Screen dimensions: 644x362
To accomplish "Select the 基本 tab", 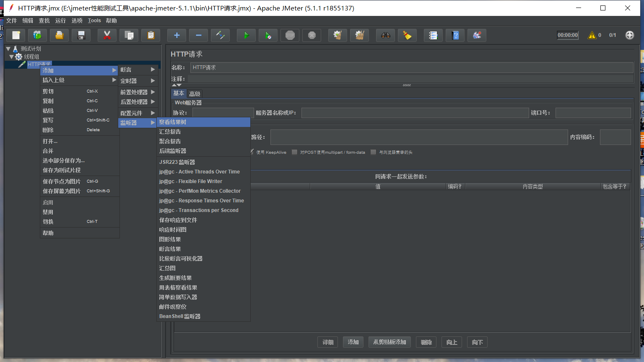I will [179, 93].
